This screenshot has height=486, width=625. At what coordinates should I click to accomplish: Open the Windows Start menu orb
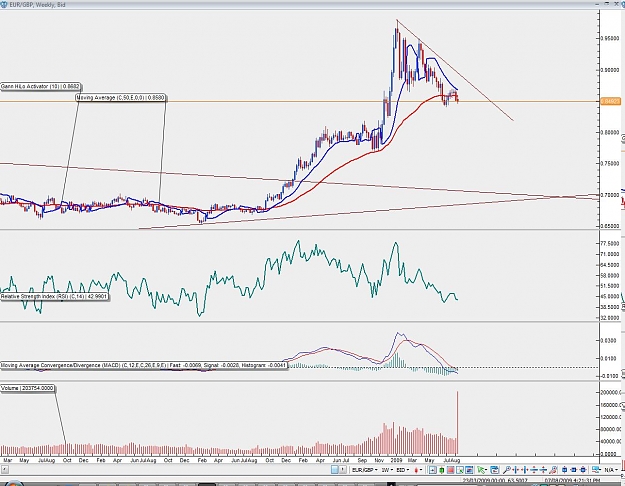12,483
